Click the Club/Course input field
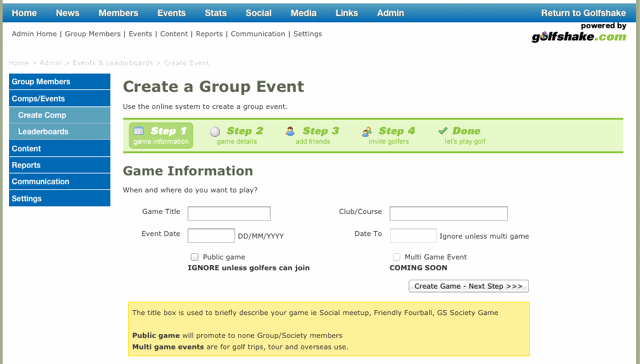This screenshot has width=640, height=364. 449,213
